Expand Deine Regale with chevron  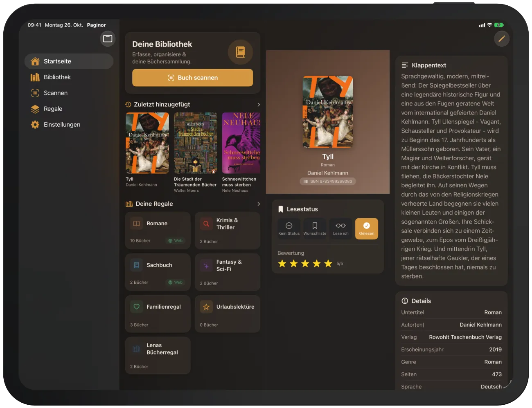259,204
